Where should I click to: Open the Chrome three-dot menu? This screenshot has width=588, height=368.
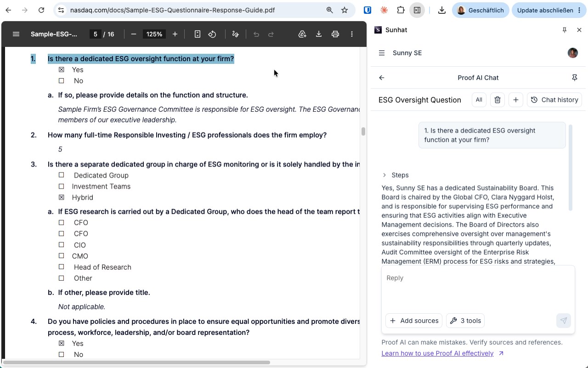579,10
